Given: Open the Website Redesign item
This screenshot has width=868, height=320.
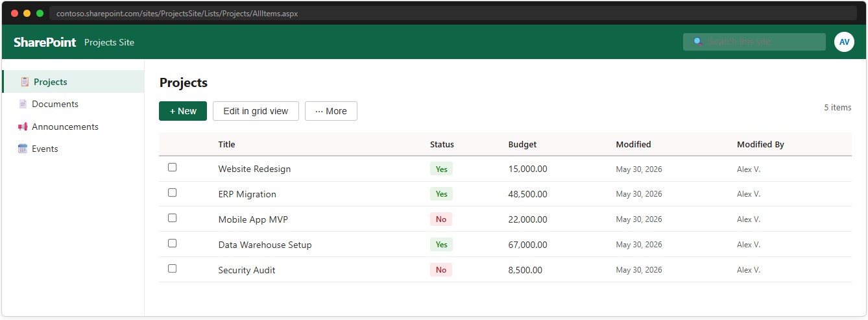Looking at the screenshot, I should coord(254,169).
